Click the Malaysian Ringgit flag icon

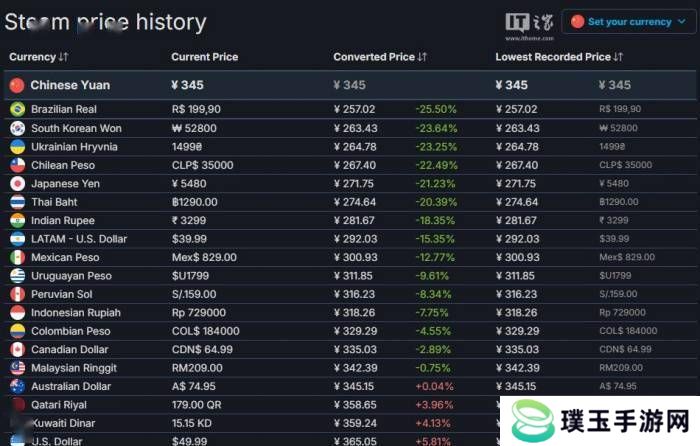point(17,368)
